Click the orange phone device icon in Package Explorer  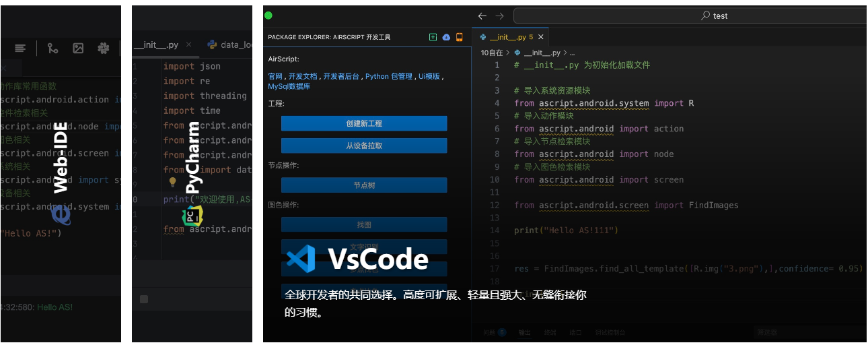click(460, 37)
